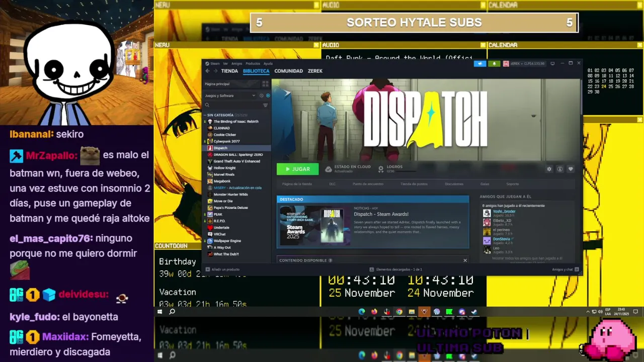The height and width of the screenshot is (362, 644).
Task: Open the Productos menu
Action: click(x=253, y=63)
